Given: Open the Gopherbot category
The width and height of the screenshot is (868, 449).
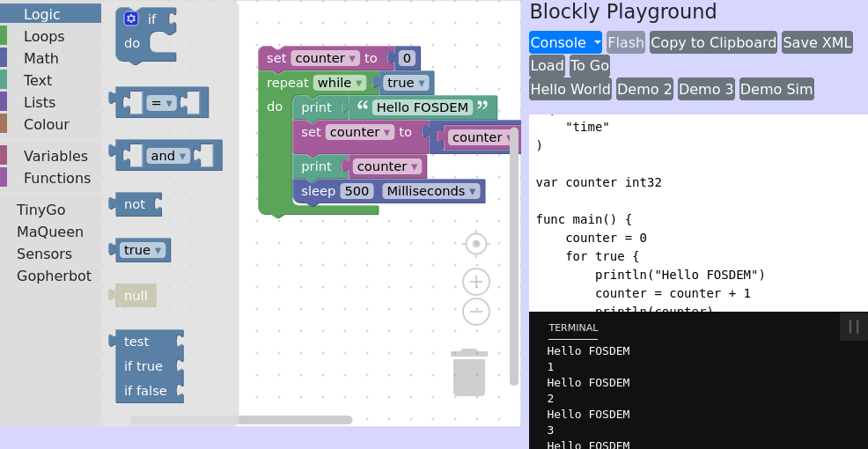Looking at the screenshot, I should coord(54,276).
